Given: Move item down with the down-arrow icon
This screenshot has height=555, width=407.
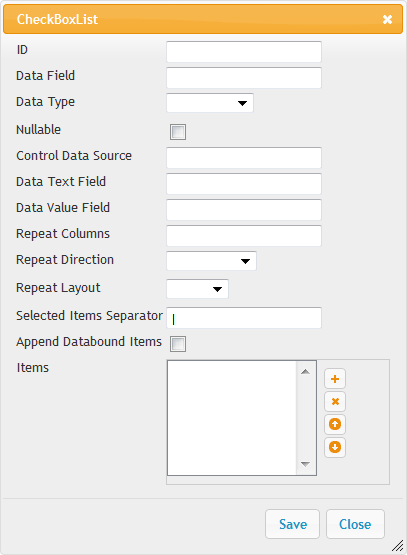Looking at the screenshot, I should pos(335,447).
